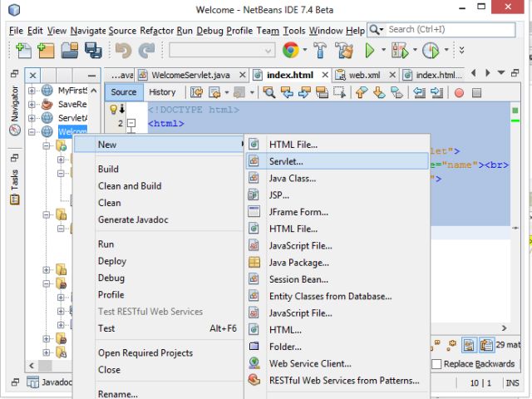Click Shift Line Left icon
This screenshot has width=532, height=399.
pyautogui.click(x=419, y=92)
